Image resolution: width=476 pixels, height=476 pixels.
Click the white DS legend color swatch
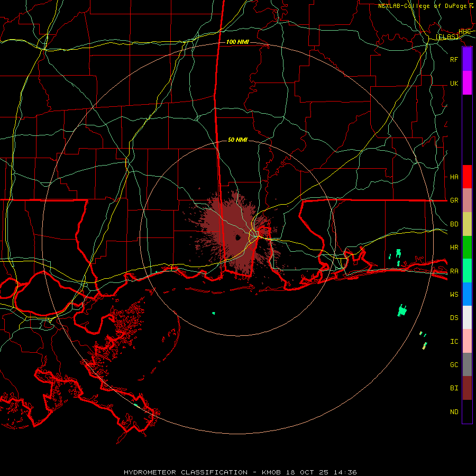[x=467, y=317]
